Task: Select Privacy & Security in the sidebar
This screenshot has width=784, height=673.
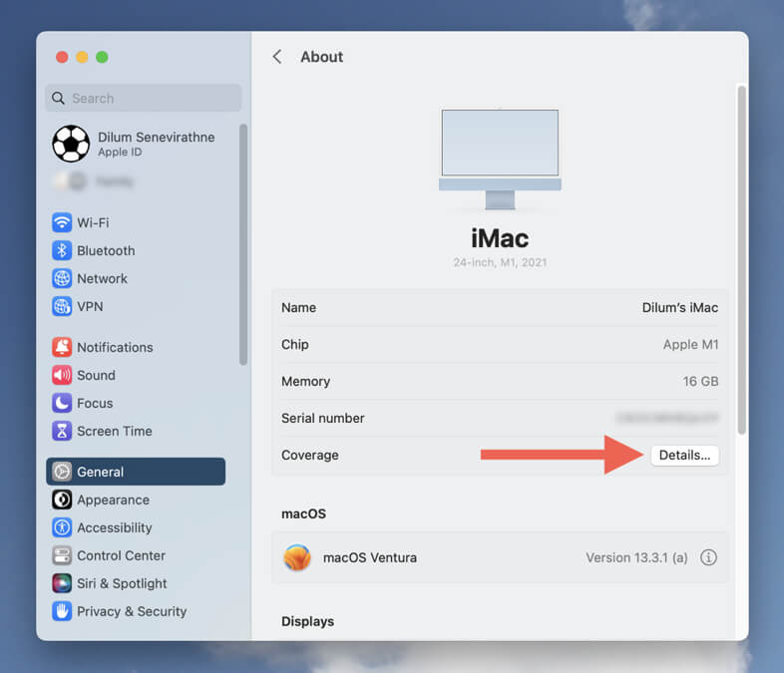Action: coord(132,611)
